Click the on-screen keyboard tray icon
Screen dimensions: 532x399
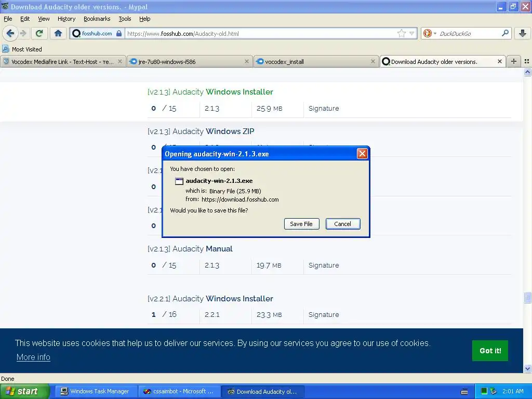coord(464,392)
